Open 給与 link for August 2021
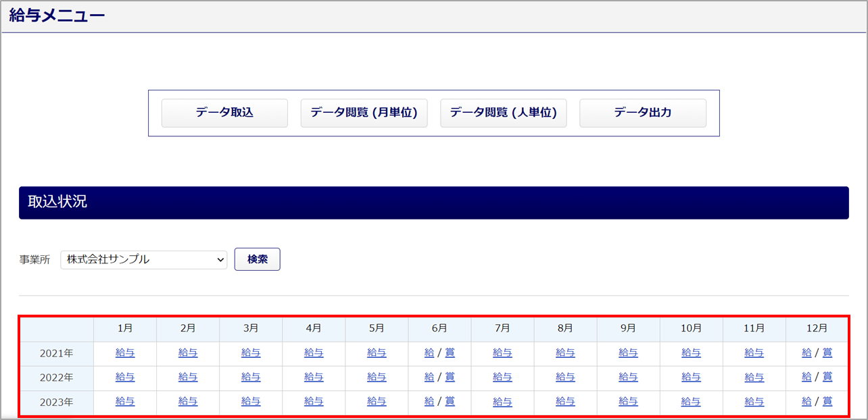 tap(565, 352)
